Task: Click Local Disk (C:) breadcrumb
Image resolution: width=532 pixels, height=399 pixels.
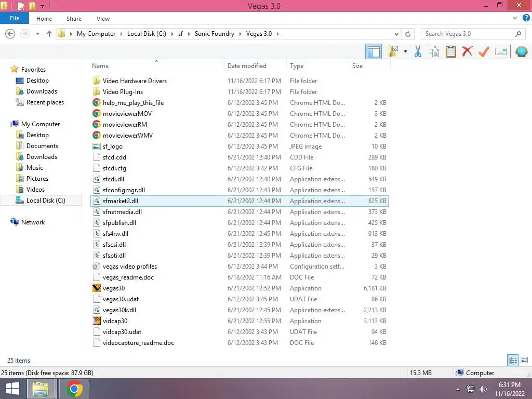Action: pos(147,34)
